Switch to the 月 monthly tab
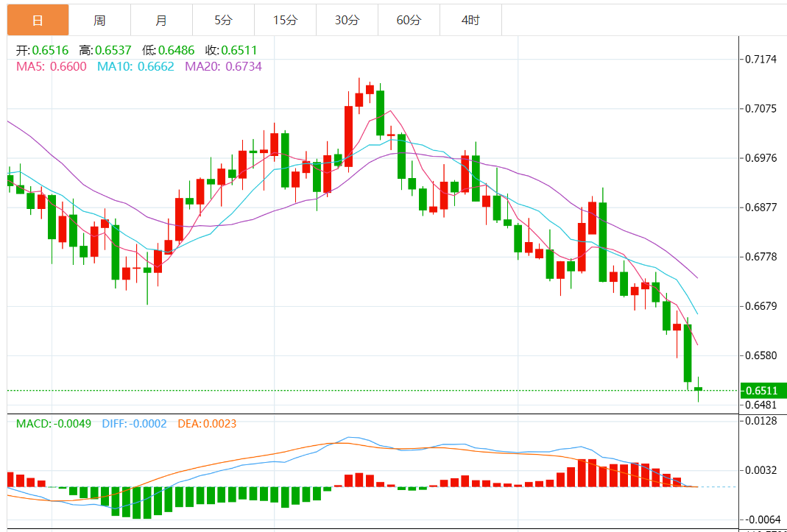 (161, 20)
